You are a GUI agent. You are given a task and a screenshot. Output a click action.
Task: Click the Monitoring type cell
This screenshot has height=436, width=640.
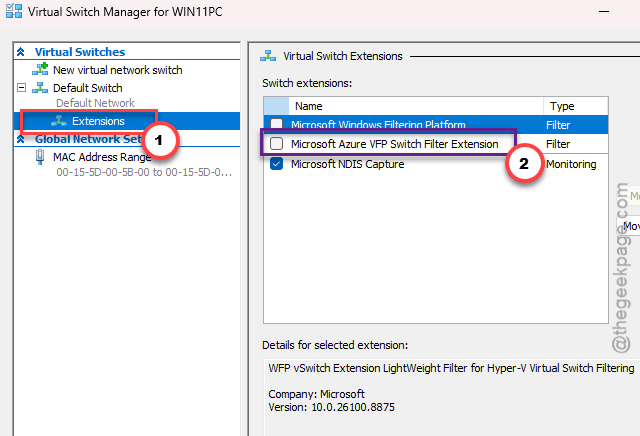(x=571, y=164)
